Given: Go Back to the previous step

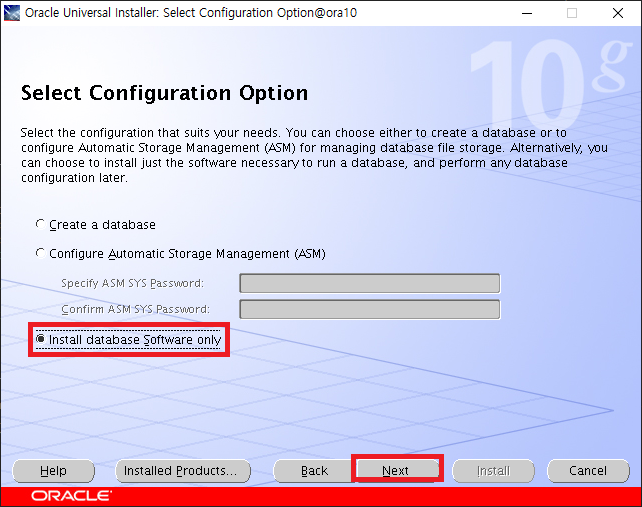Looking at the screenshot, I should click(314, 471).
